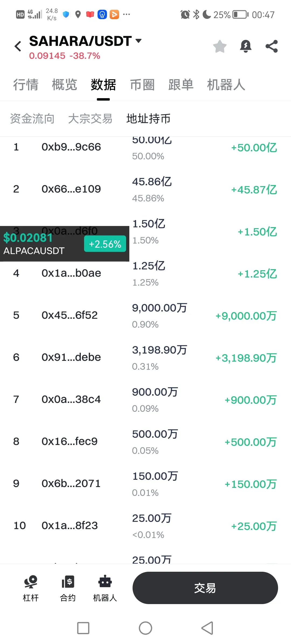This screenshot has height=644, width=291.
Task: Tap the ALPACAUSDT floating price widget
Action: pos(65,244)
